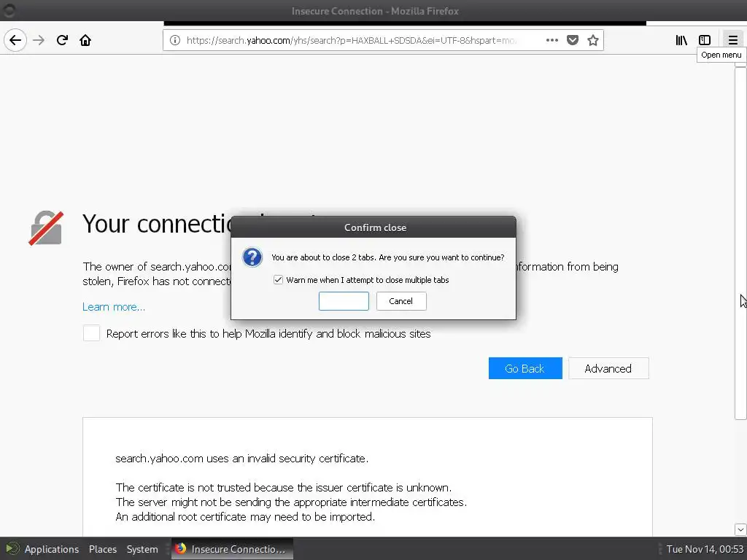
Task: Open the Firefox home page icon
Action: click(85, 40)
